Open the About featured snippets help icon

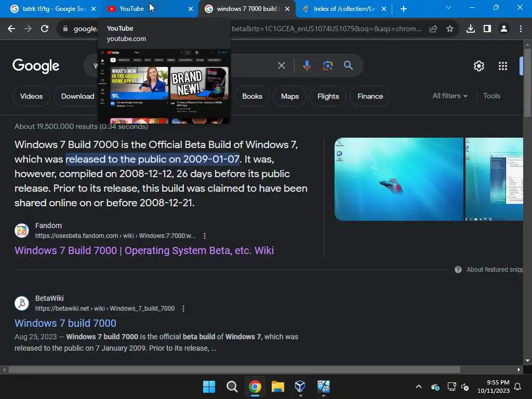[458, 270]
